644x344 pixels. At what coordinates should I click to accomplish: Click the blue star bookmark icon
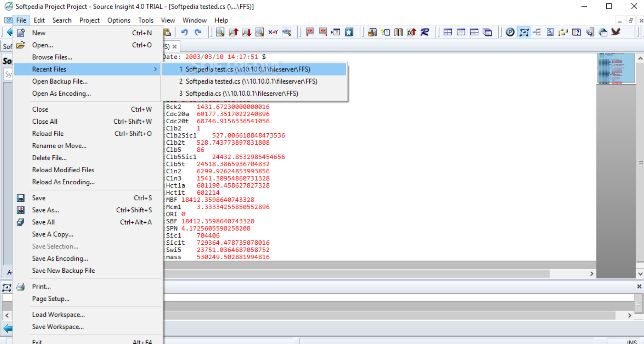(x=349, y=32)
